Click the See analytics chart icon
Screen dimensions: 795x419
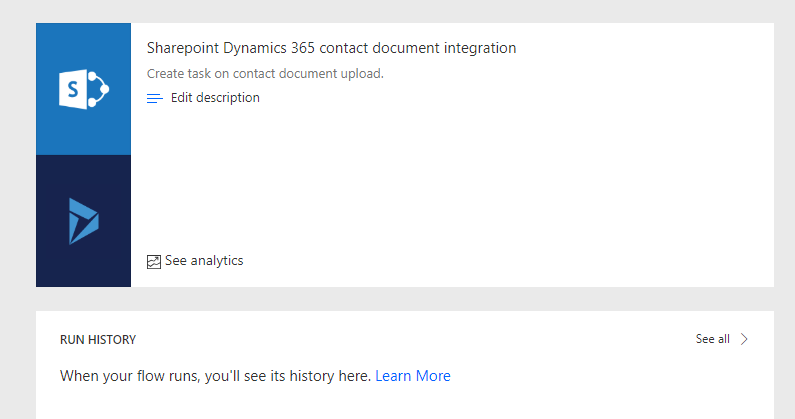(x=154, y=261)
